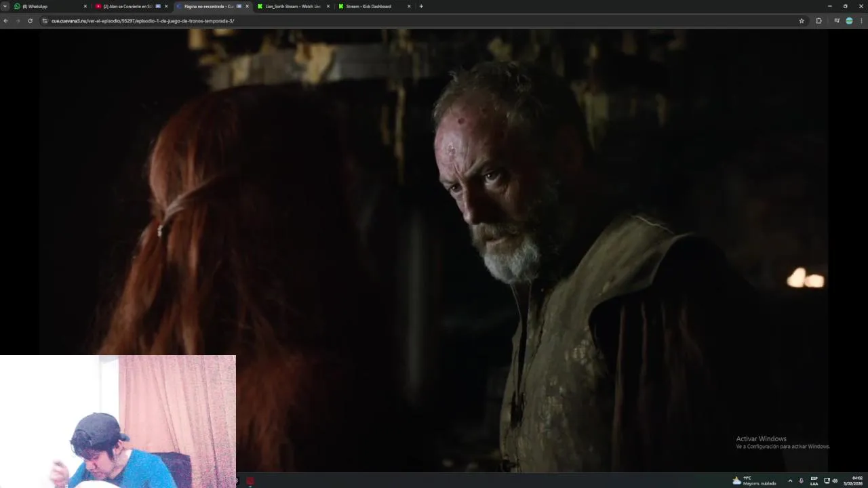Go back to the previous page
The height and width of the screenshot is (488, 868).
click(5, 21)
